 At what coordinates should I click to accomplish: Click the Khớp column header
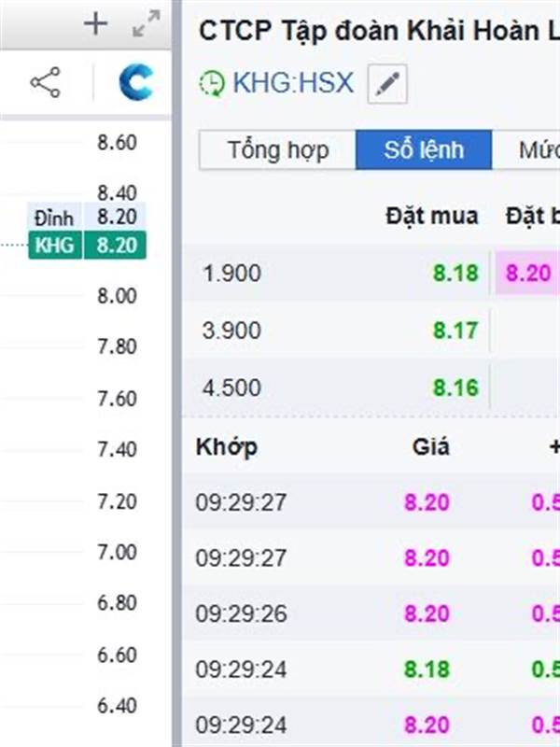pos(227,447)
